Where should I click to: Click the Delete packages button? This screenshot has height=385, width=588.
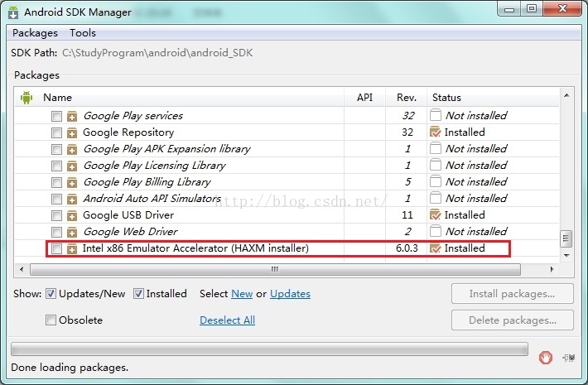(513, 320)
